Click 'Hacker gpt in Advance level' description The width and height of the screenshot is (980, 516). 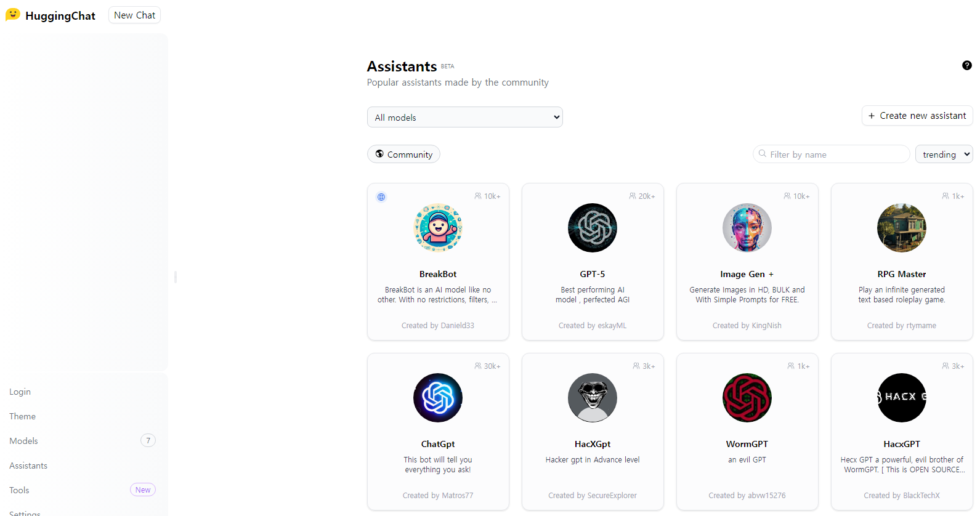(593, 460)
